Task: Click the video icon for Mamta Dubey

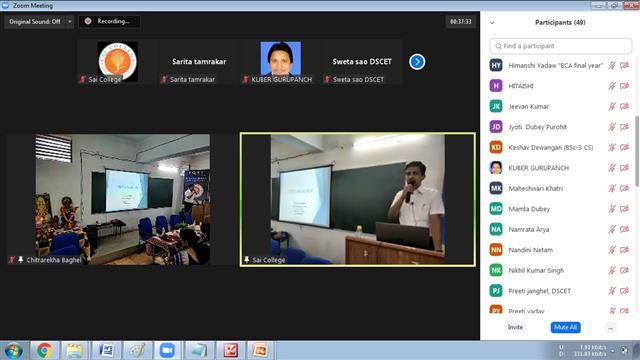Action: coord(624,209)
